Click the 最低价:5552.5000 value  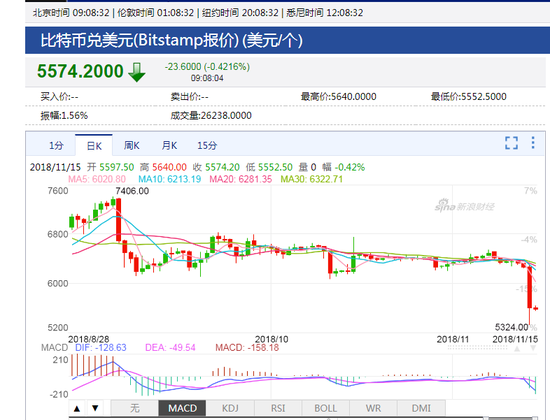pyautogui.click(x=469, y=96)
